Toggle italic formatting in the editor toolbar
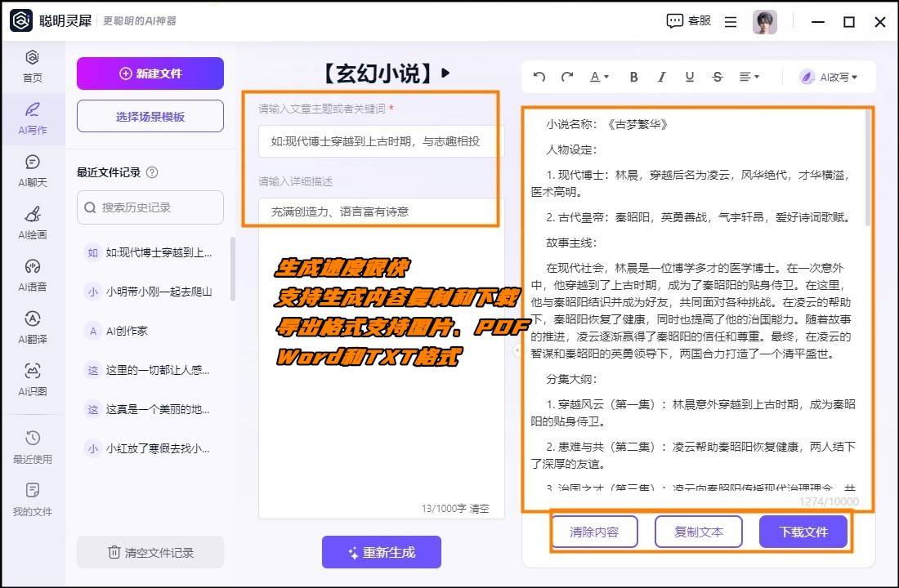This screenshot has width=899, height=588. coord(661,77)
